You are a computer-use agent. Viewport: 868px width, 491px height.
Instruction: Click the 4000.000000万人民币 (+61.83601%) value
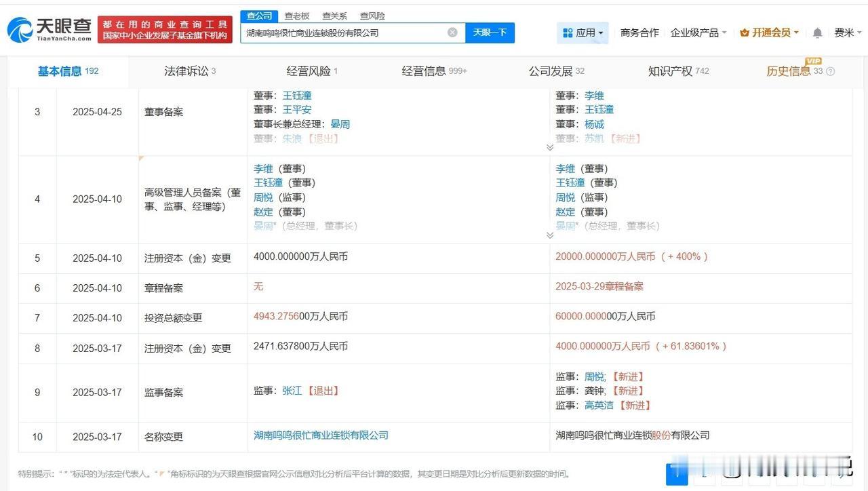642,346
